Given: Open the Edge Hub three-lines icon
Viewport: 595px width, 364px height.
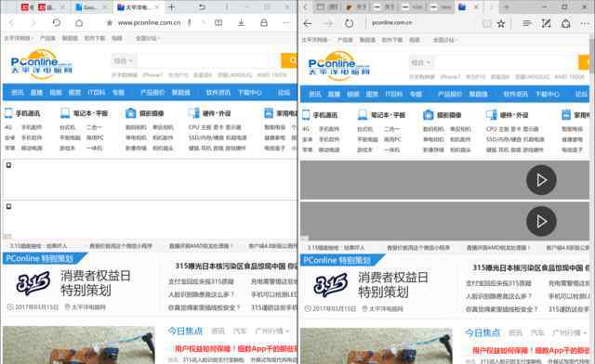Looking at the screenshot, I should pos(526,23).
